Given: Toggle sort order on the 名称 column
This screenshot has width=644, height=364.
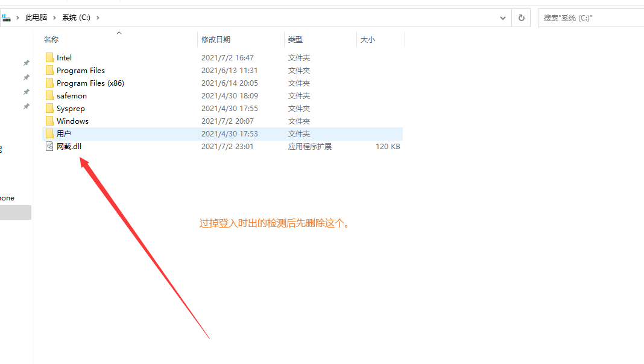Looking at the screenshot, I should pos(51,39).
